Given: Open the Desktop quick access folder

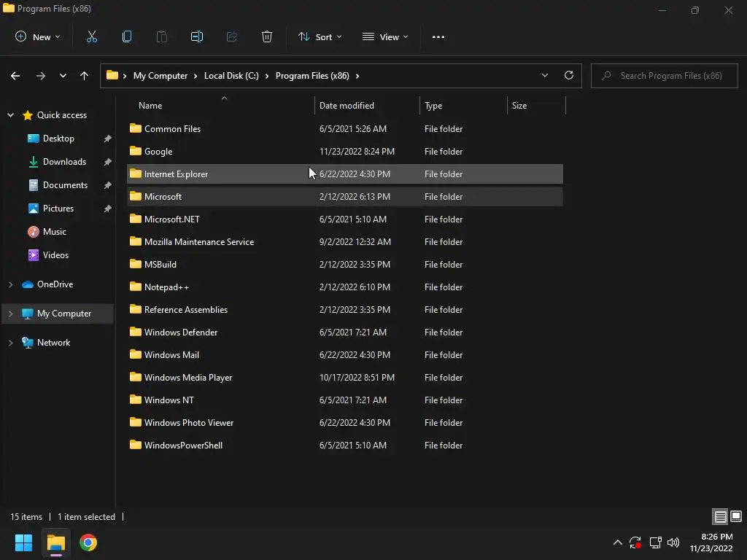Looking at the screenshot, I should click(x=58, y=139).
